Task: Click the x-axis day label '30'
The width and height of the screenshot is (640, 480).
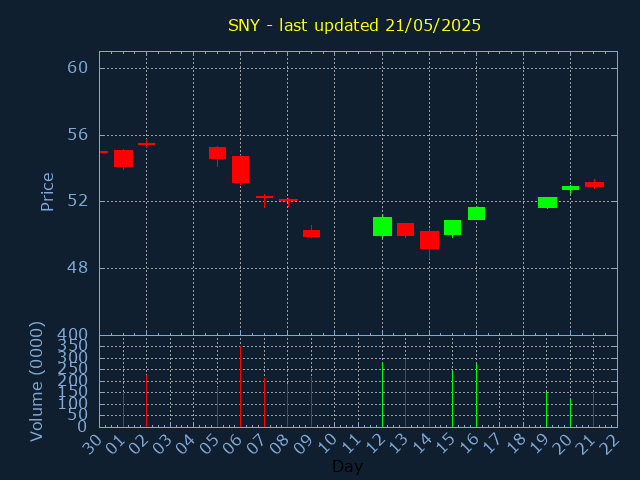Action: 92,444
